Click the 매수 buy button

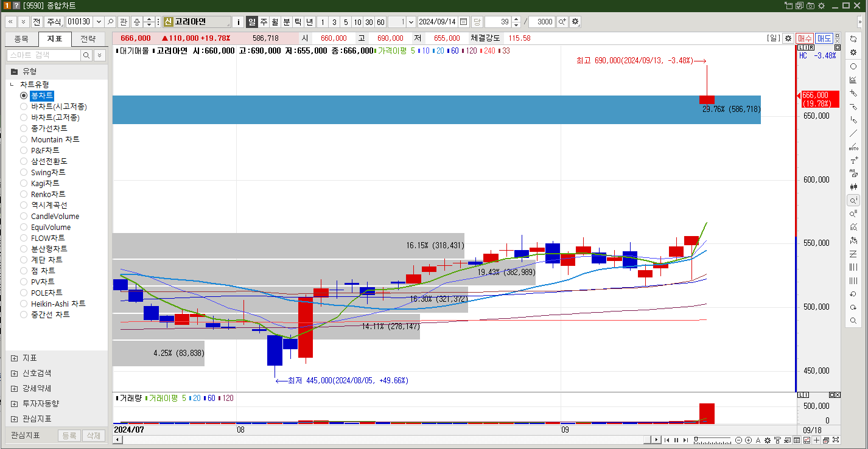pos(805,38)
